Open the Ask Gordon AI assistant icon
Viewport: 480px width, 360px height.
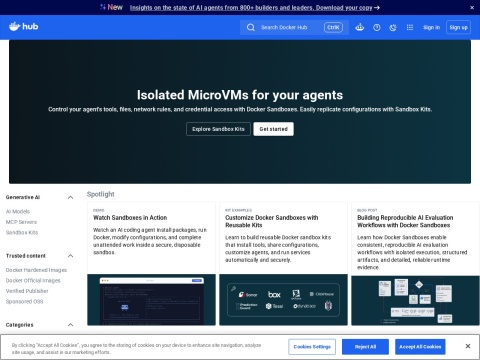pyautogui.click(x=360, y=27)
